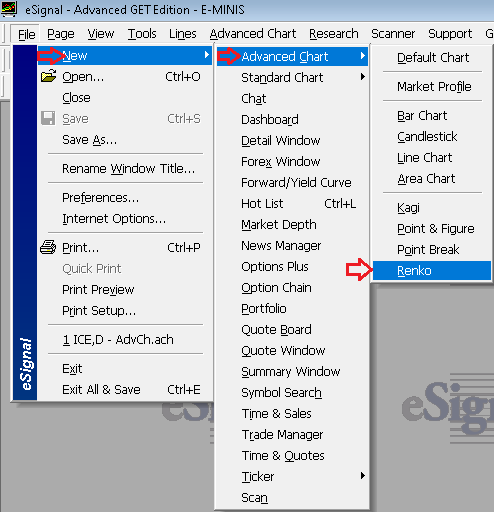The height and width of the screenshot is (512, 494).
Task: Choose Scan from the New submenu
Action: click(292, 497)
